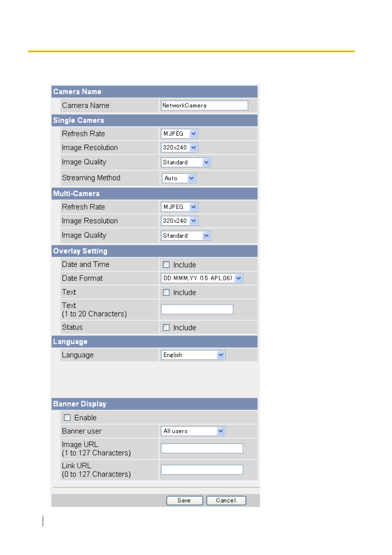This screenshot has width=392, height=555.
Task: Click the 'Banner Display' section header
Action: [x=154, y=404]
